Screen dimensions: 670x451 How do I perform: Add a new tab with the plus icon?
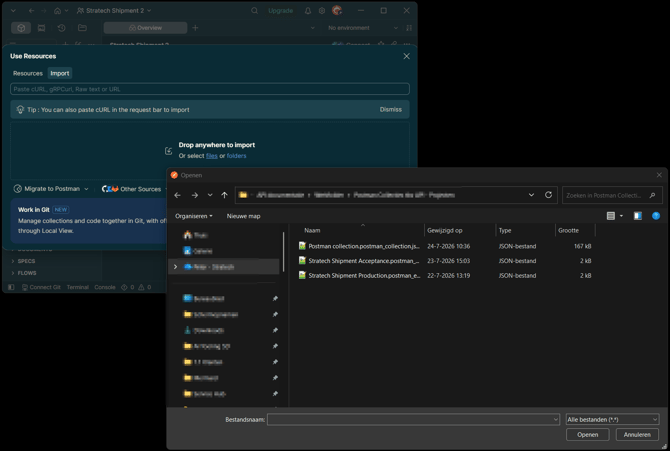195,28
